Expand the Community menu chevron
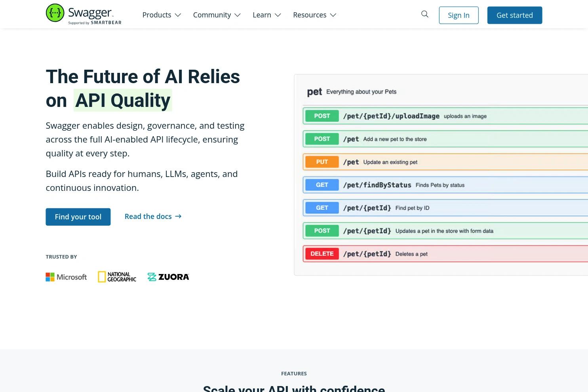 click(x=238, y=15)
